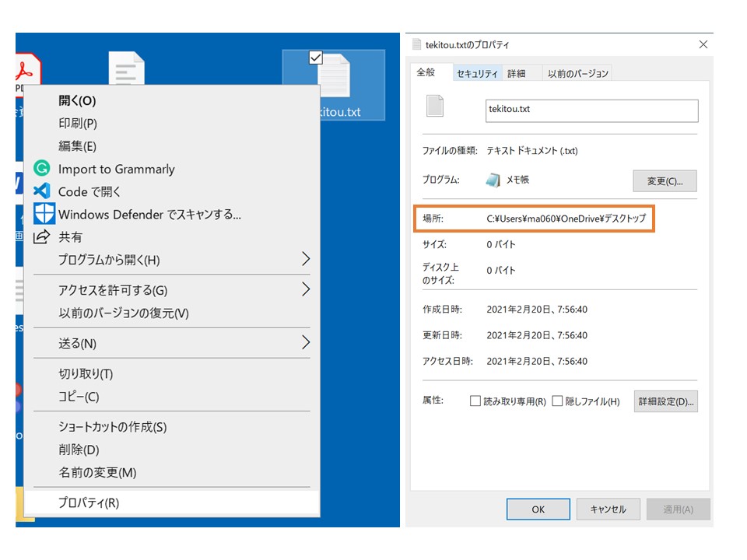Image resolution: width=747 pixels, height=560 pixels.
Task: Click the Notepad (メモ帳) program icon
Action: pos(493,180)
